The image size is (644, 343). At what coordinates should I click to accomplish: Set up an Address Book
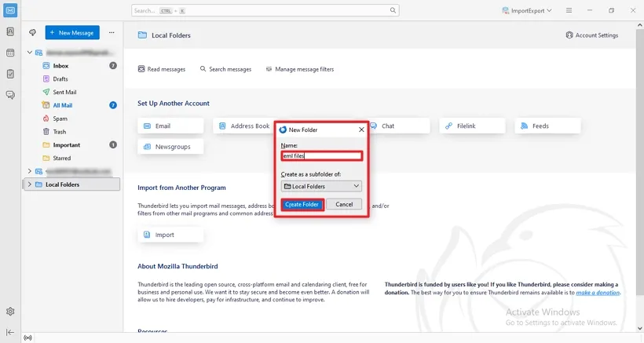pos(244,126)
